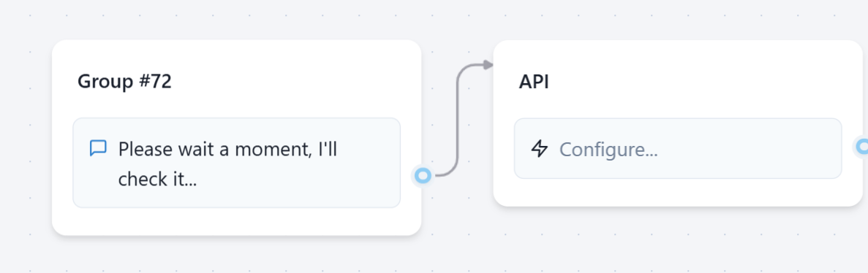Select the API card's blank area below Configure
Image resolution: width=868 pixels, height=273 pixels.
(x=678, y=192)
